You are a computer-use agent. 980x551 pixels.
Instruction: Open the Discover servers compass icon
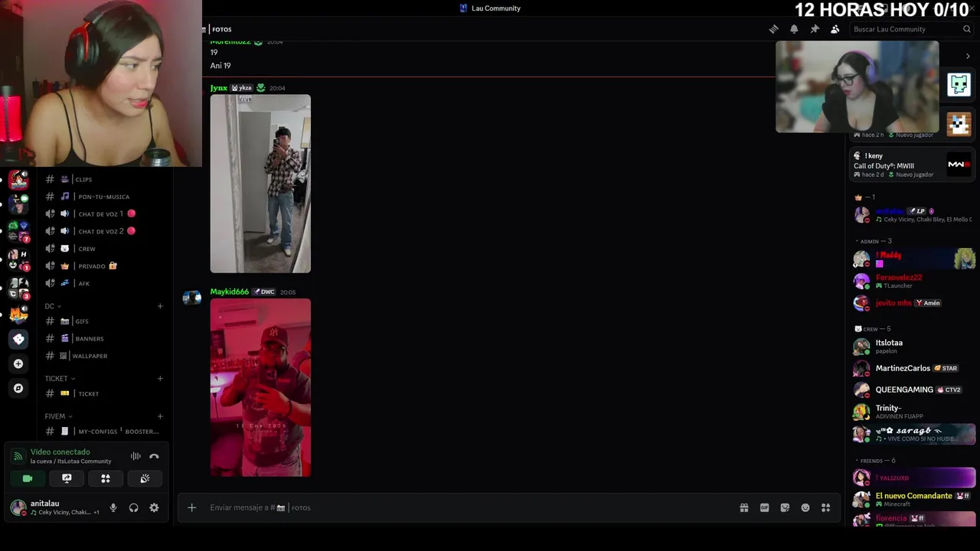tap(18, 388)
